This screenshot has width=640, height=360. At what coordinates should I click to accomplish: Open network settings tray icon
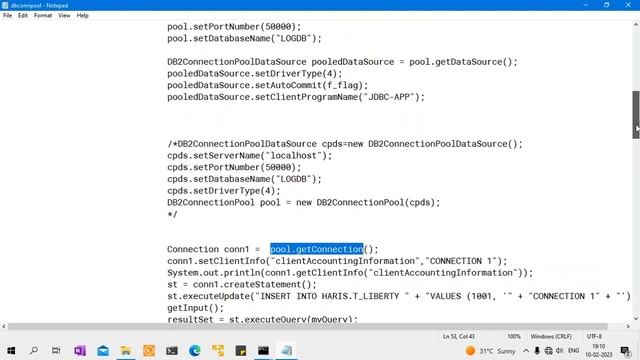tap(549, 351)
